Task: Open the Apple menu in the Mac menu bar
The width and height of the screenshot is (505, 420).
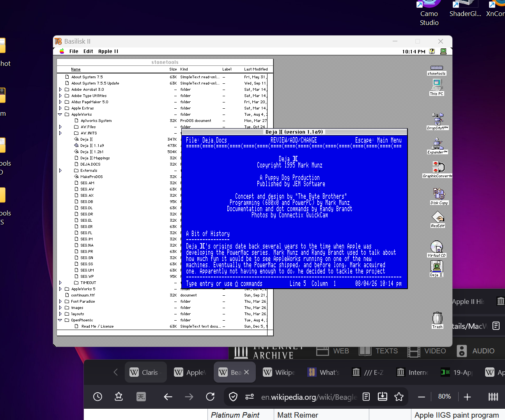Action: point(62,51)
